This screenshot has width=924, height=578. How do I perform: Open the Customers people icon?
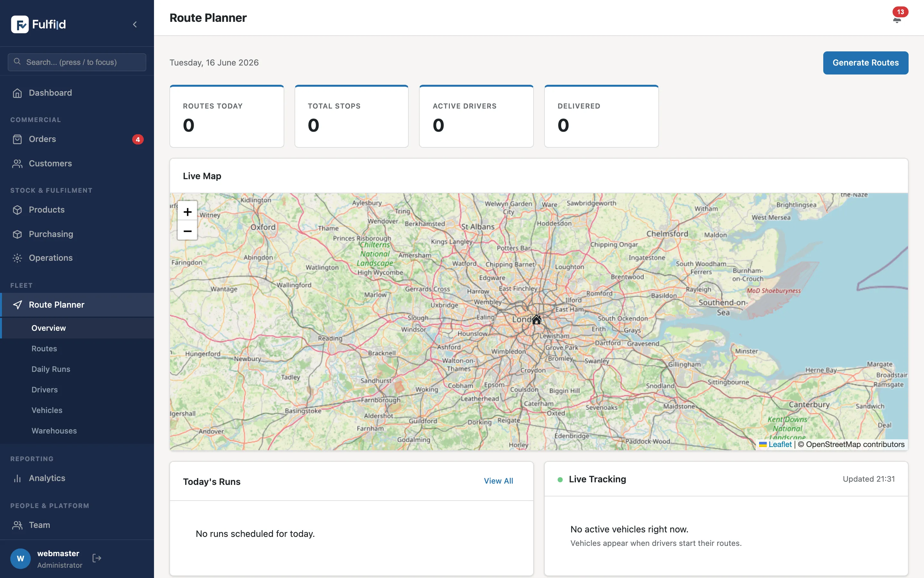tap(17, 164)
